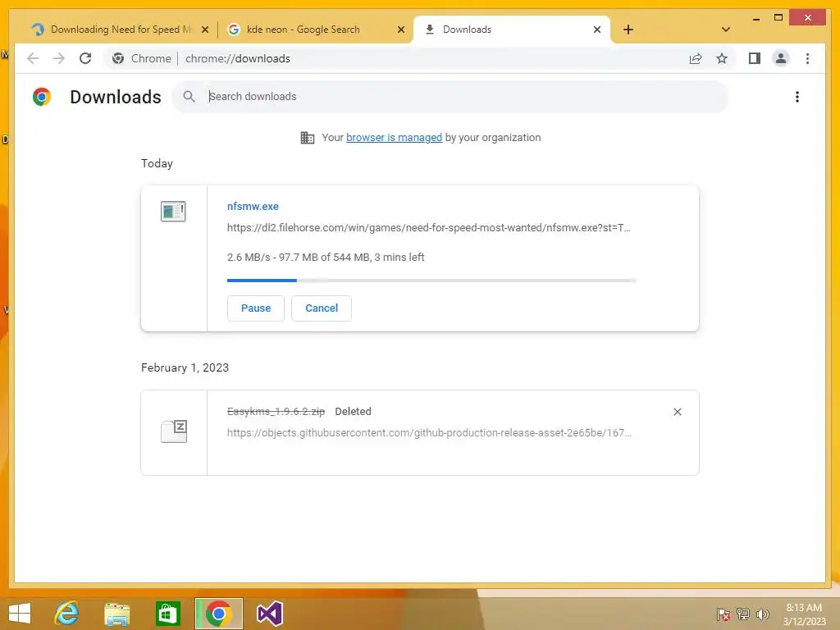Click the nfsmw.exe file icon
The image size is (840, 630).
[x=173, y=211]
